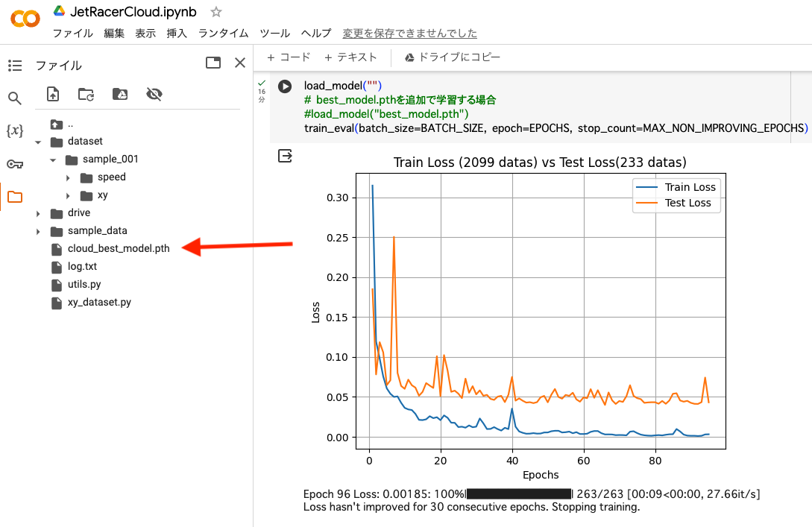Screen dimensions: 812x527
Task: Open the ファイル menu
Action: point(72,33)
